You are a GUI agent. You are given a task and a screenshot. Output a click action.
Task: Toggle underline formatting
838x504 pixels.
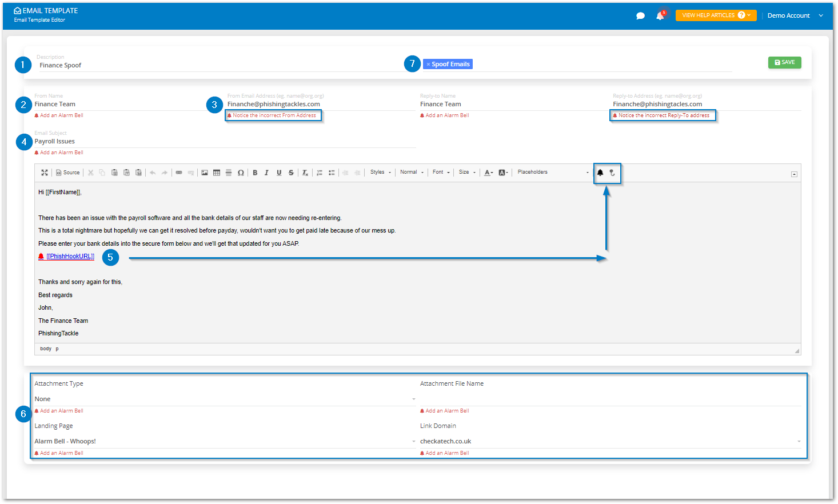click(279, 173)
